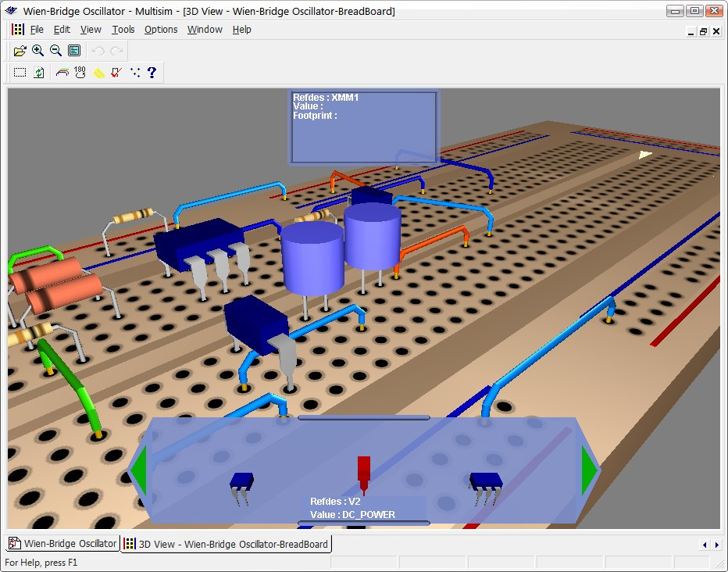Image resolution: width=728 pixels, height=572 pixels.
Task: Click the Open file folder icon
Action: (20, 51)
